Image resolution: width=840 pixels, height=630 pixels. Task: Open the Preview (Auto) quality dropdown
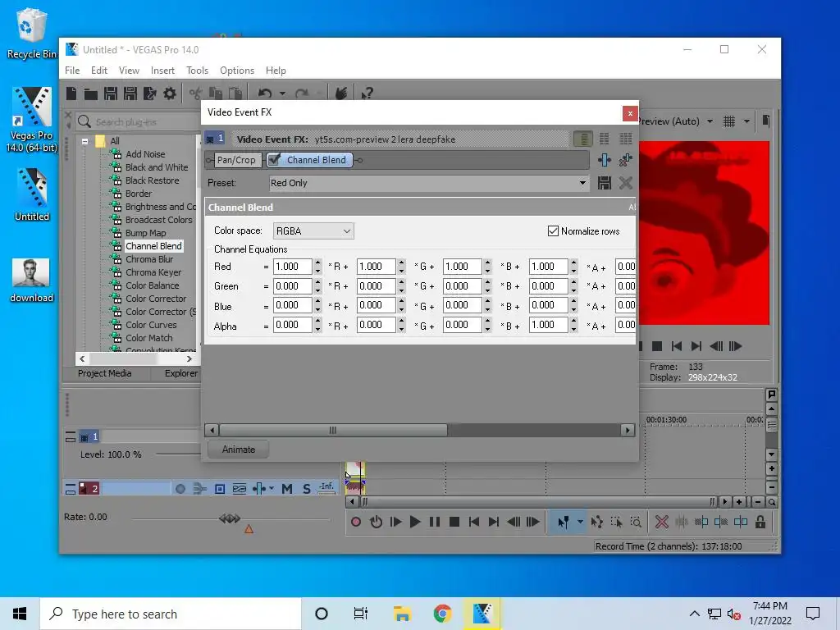(x=710, y=121)
